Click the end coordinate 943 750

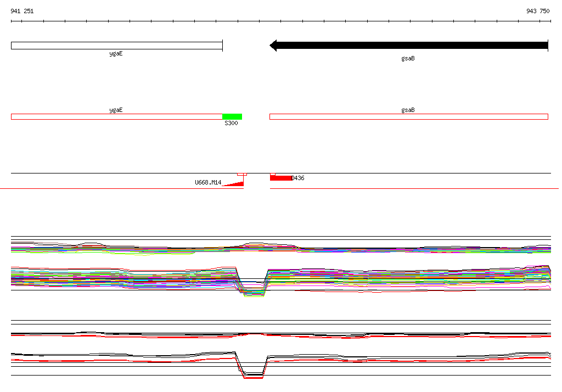(x=538, y=11)
